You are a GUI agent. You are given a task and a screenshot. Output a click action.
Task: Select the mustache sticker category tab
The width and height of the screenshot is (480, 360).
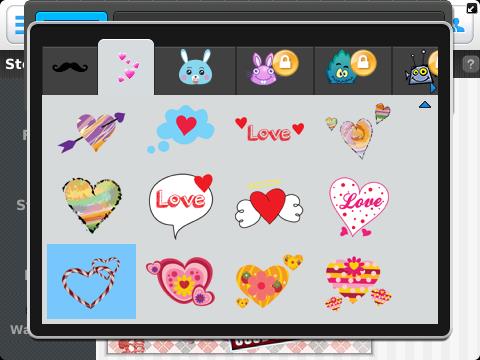click(70, 71)
